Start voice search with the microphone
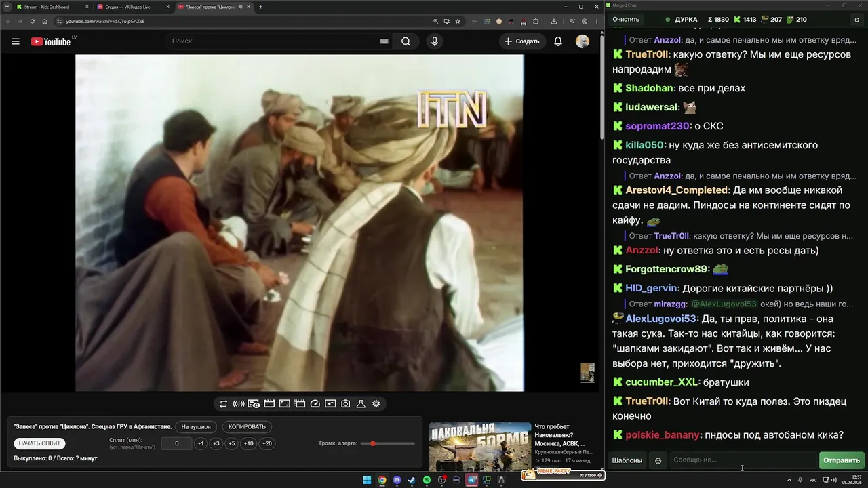This screenshot has height=488, width=868. click(x=435, y=41)
